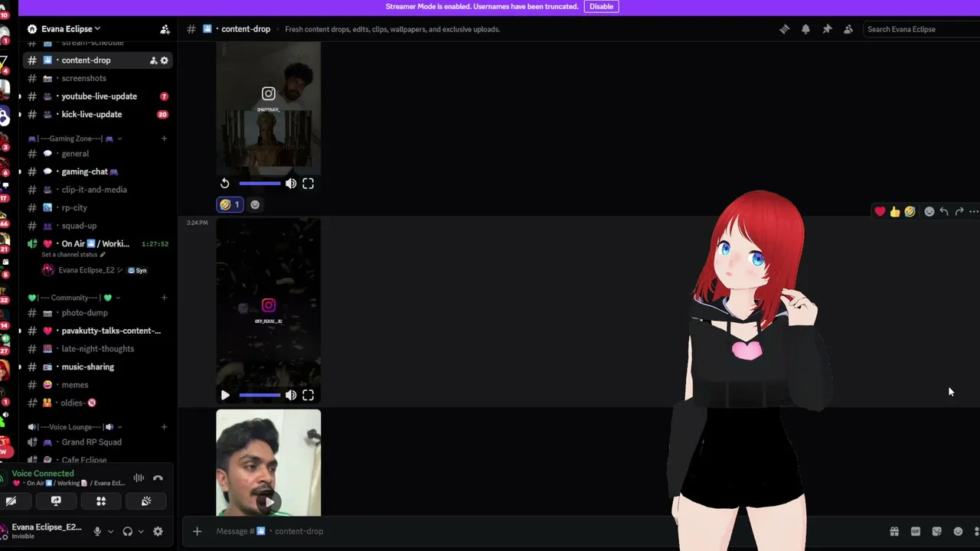980x551 pixels.
Task: Open late-night-thoughts channel
Action: [x=97, y=349]
